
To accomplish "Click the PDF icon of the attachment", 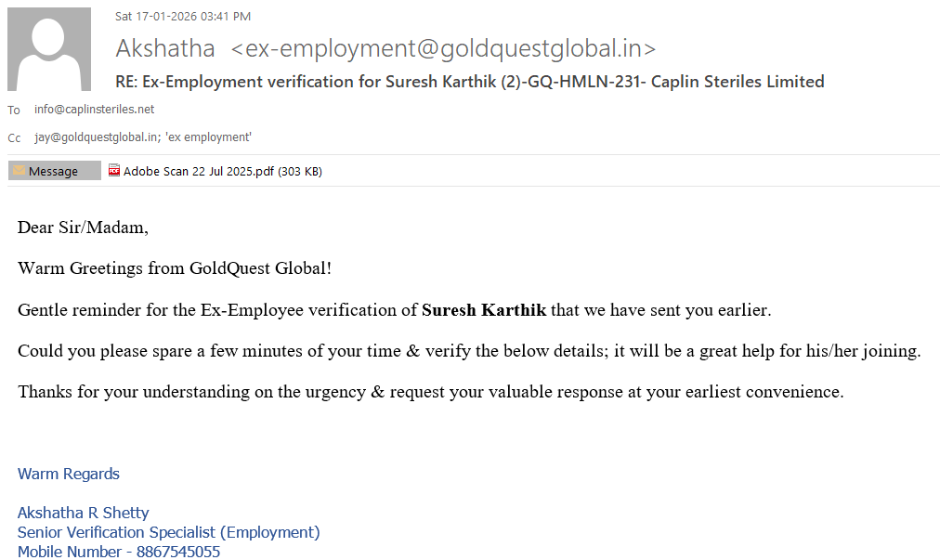I will [x=114, y=171].
